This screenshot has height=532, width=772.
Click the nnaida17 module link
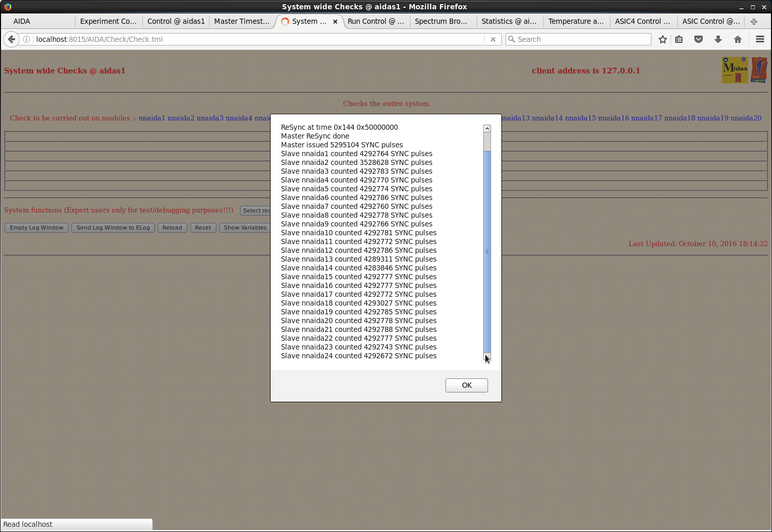coord(647,118)
